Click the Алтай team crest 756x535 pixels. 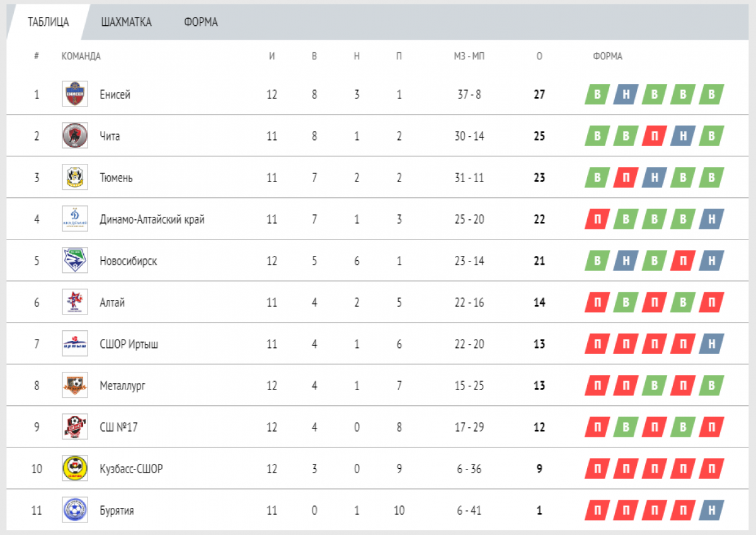point(74,302)
